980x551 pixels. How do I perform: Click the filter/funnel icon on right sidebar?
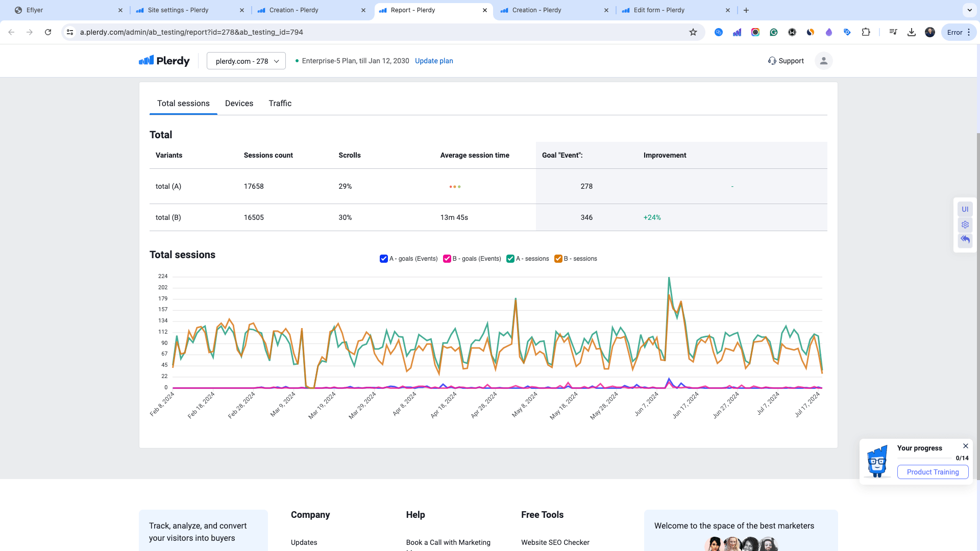pos(965,224)
